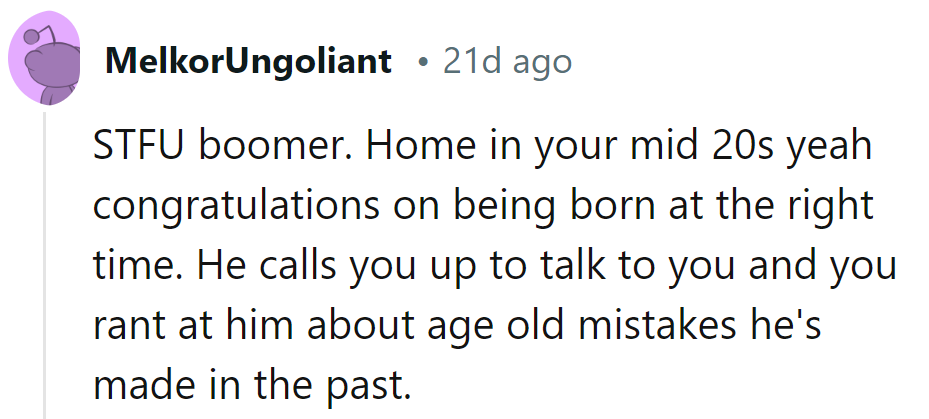Click the word "yeah" in the first line
This screenshot has height=419, width=929.
pos(831,148)
